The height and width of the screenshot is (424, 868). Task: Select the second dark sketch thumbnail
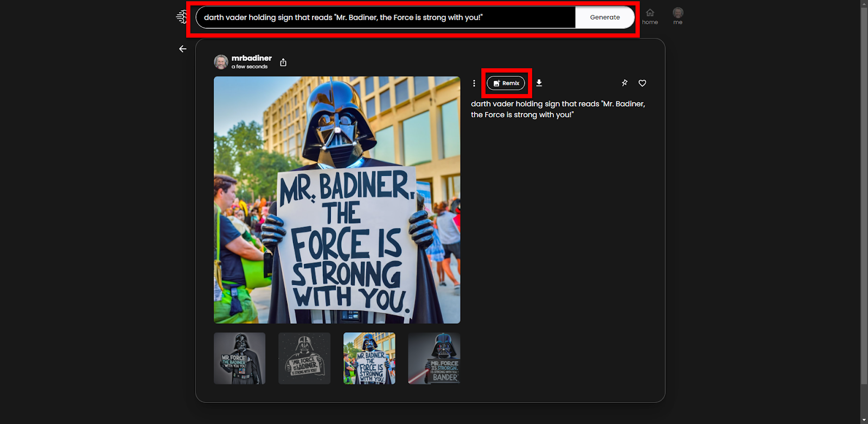coord(304,358)
